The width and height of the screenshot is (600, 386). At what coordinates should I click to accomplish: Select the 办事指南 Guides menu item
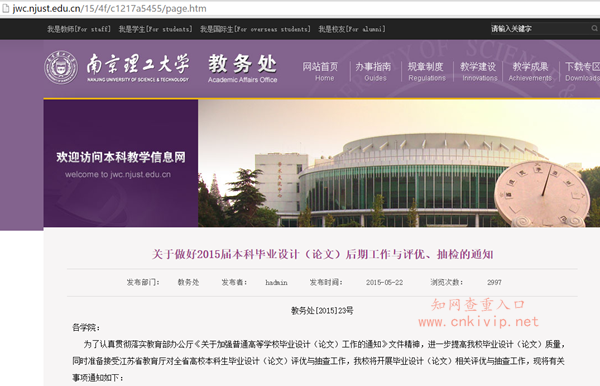(x=373, y=72)
